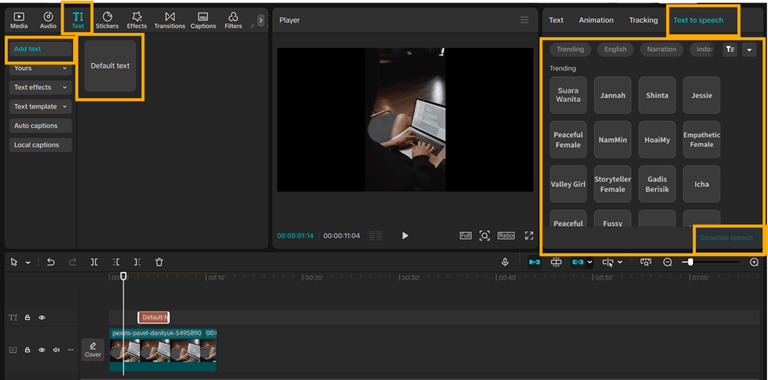Enter fullscreen preview

[x=529, y=236]
